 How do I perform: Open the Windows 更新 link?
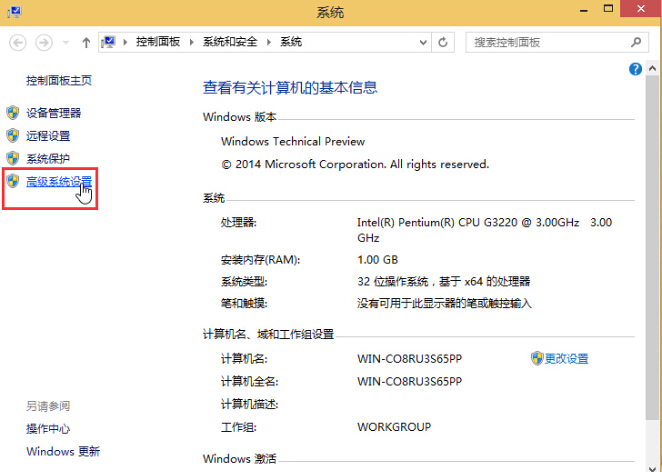63,452
